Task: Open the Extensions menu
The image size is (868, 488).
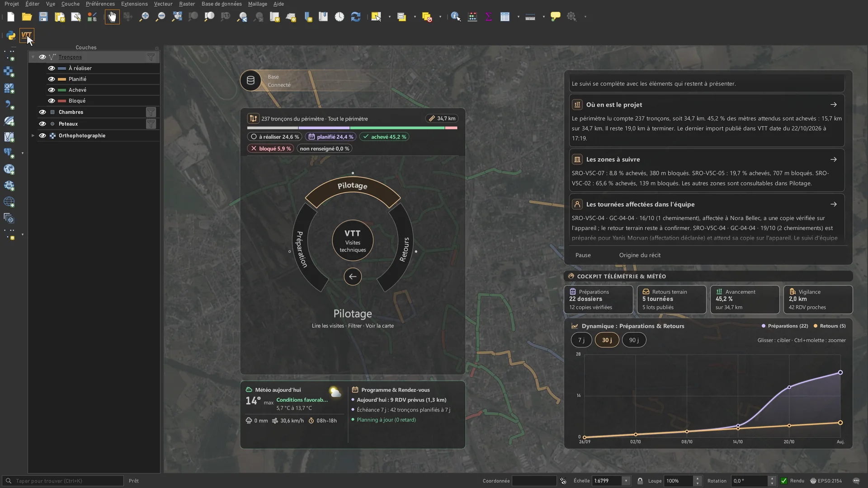Action: (x=134, y=4)
